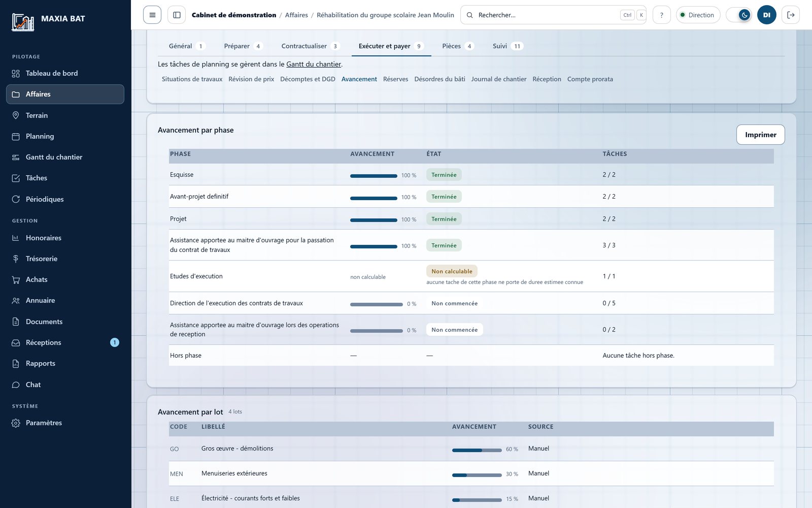Click the help question mark button
The width and height of the screenshot is (812, 508).
pos(661,15)
